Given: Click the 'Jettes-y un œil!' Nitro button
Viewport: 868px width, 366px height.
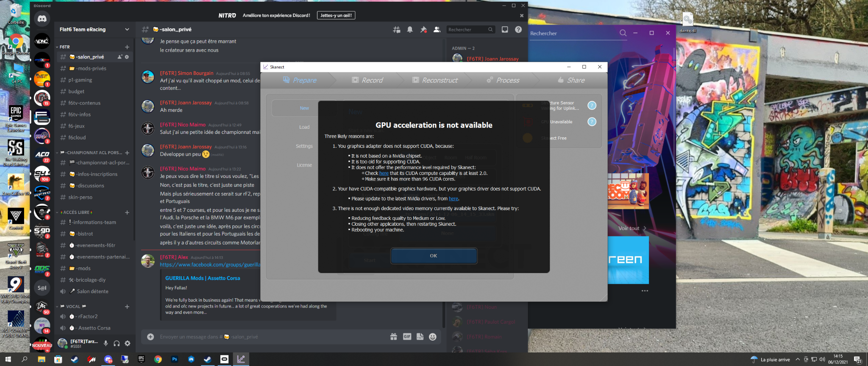Looking at the screenshot, I should coord(336,15).
